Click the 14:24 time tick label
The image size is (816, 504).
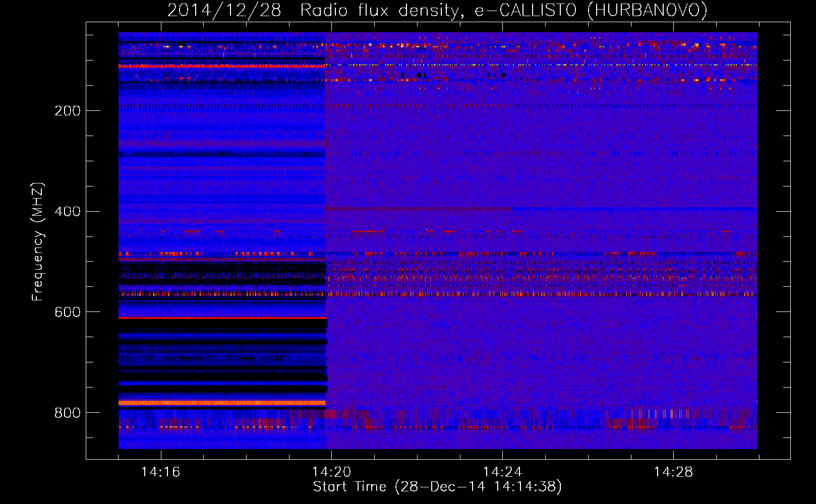[502, 472]
